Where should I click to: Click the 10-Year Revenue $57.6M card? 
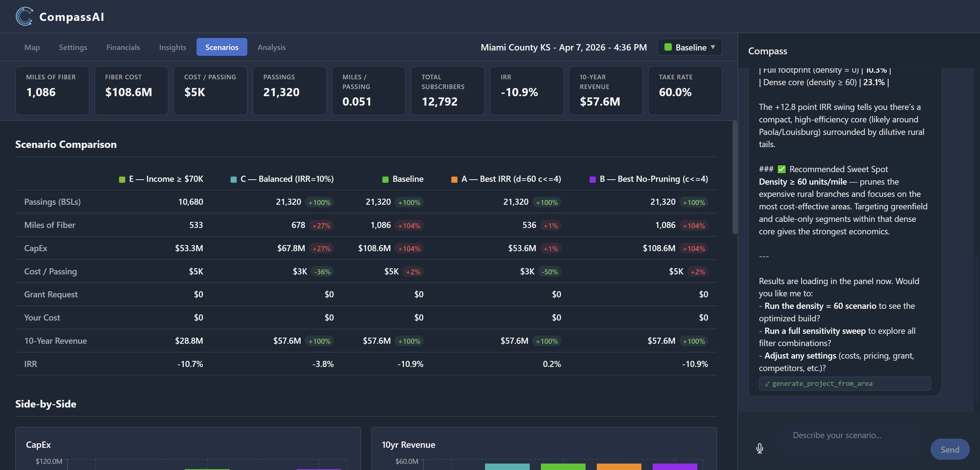point(606,91)
